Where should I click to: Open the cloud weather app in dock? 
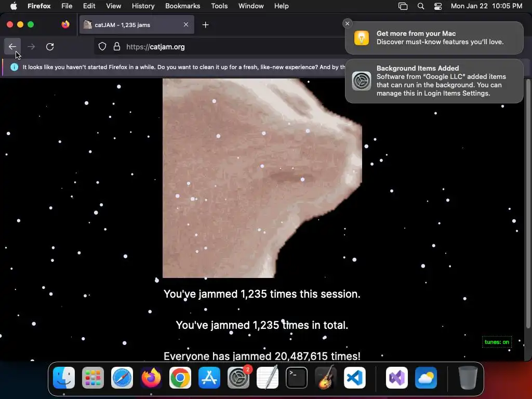click(426, 378)
